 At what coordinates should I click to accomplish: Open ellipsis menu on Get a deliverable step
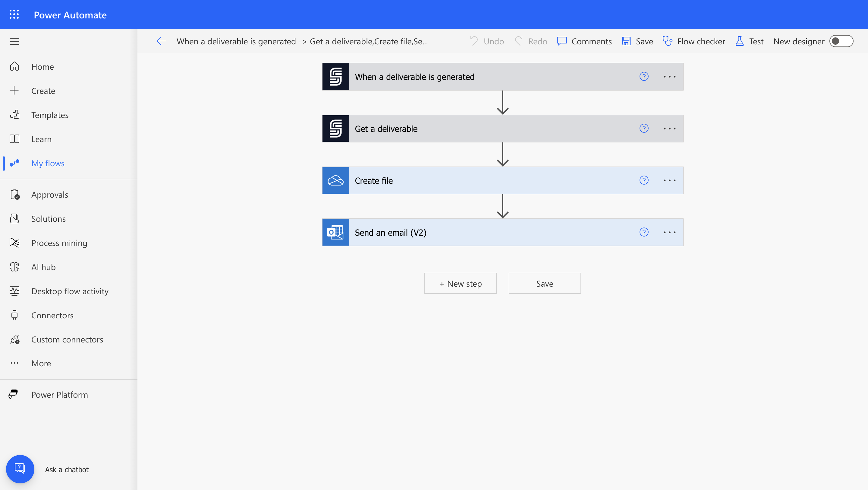point(669,129)
